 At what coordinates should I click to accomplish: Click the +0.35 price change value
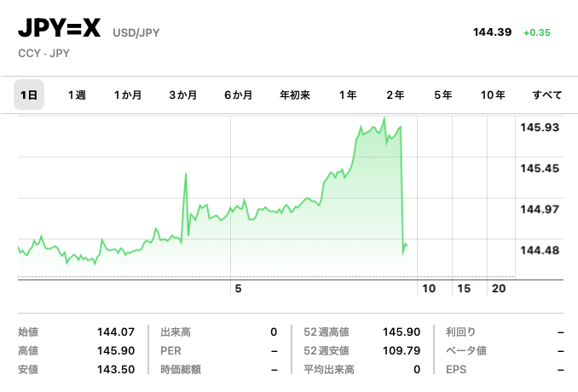point(537,32)
